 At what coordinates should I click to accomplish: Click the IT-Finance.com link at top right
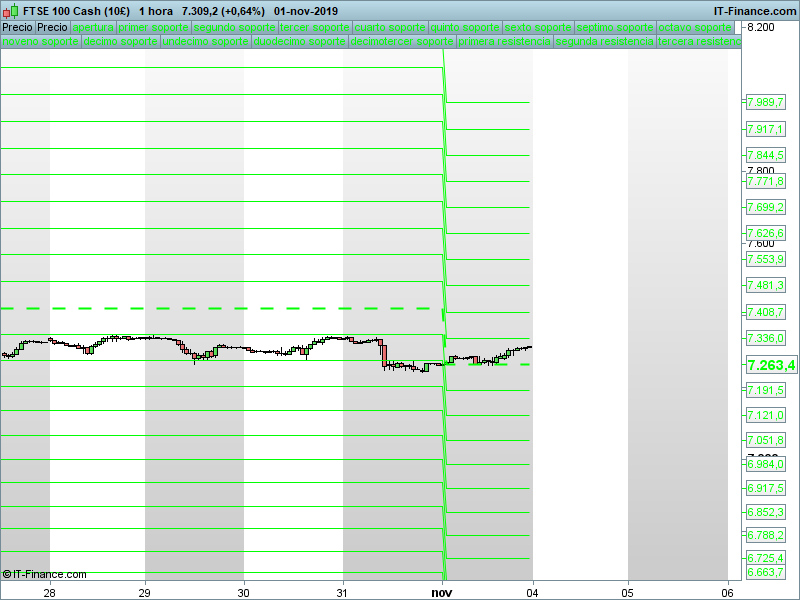point(755,11)
